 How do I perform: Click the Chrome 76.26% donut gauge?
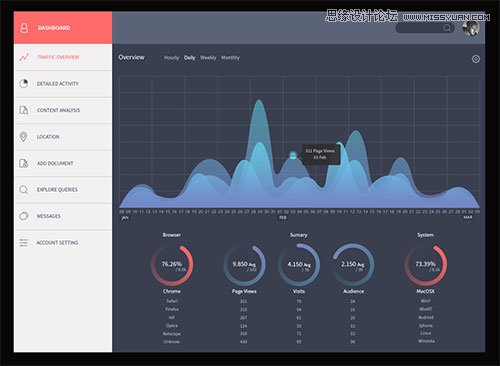pos(172,265)
